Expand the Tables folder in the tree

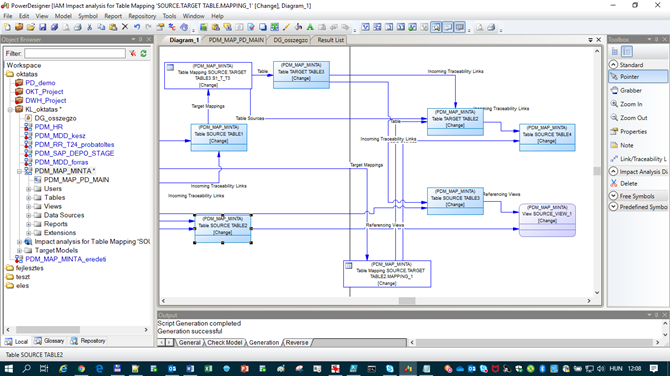click(x=29, y=198)
